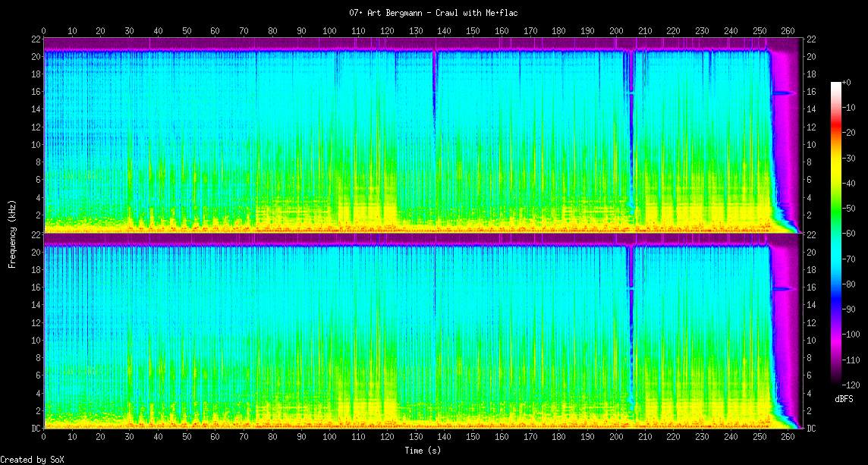Viewport: 868px width, 465px height.
Task: Click the 130 tick on the bottom time axis
Action: 416,437
